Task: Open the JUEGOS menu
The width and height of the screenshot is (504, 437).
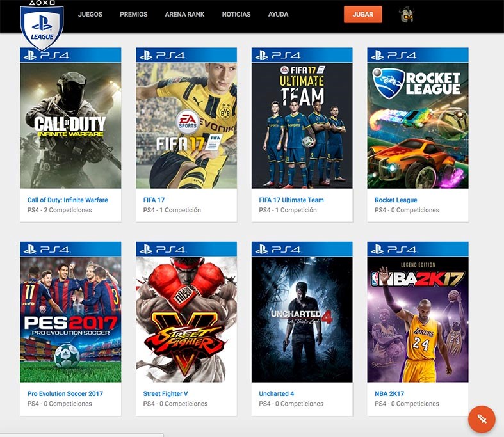Action: [90, 15]
